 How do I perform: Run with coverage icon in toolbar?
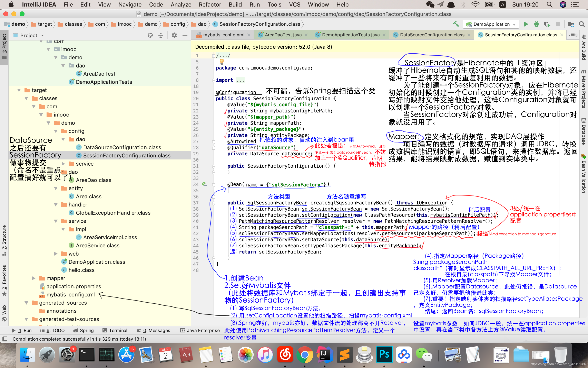click(547, 24)
